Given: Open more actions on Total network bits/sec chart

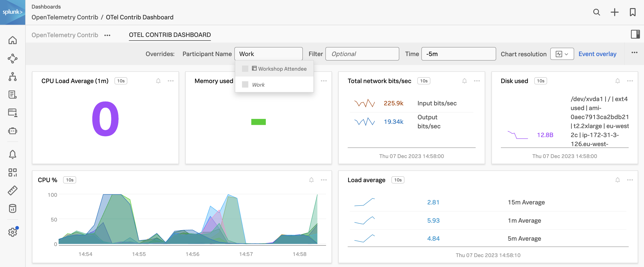Looking at the screenshot, I should (x=477, y=81).
